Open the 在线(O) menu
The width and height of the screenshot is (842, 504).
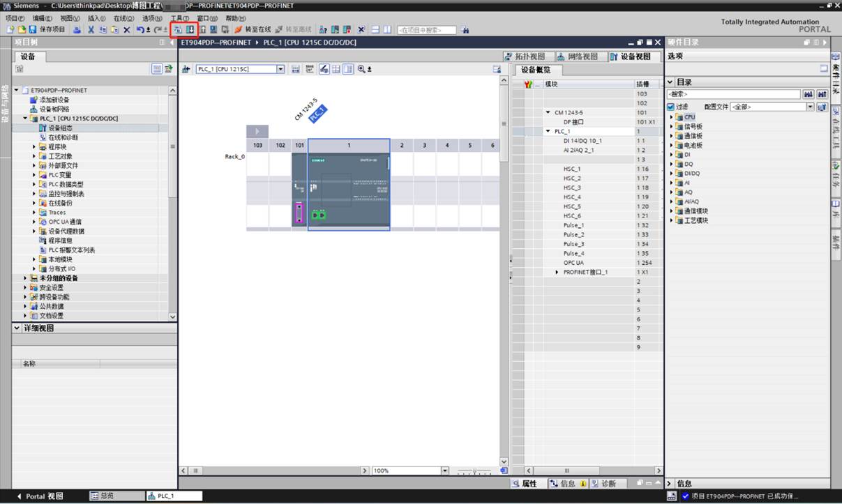click(123, 18)
